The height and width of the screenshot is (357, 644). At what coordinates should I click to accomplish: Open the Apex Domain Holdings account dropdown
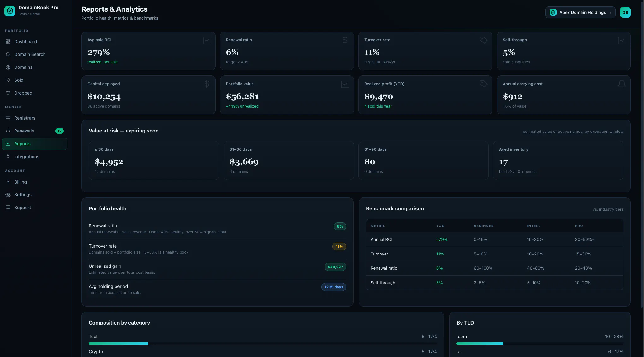click(580, 12)
